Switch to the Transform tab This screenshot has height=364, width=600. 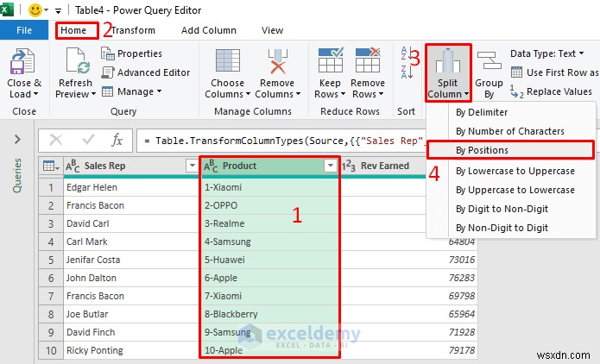(133, 30)
